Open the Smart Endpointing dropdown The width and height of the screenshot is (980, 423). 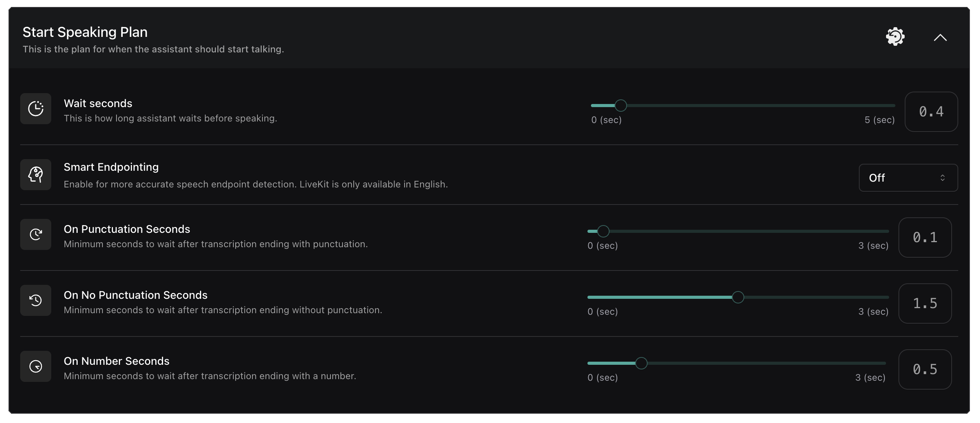(x=908, y=178)
